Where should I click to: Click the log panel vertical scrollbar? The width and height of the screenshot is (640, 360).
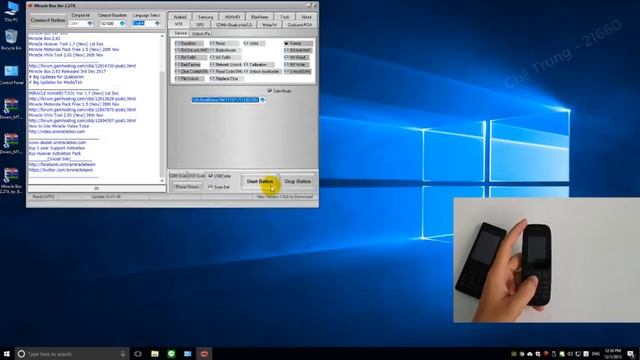click(x=162, y=108)
